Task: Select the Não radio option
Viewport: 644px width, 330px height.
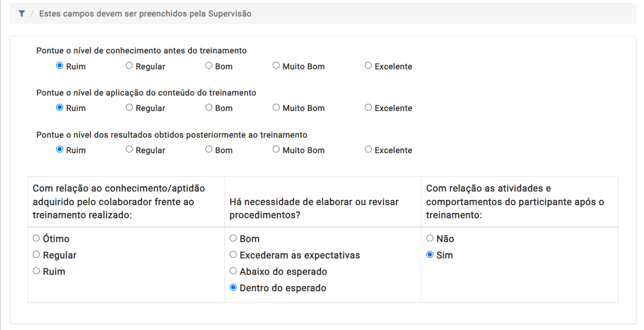Action: [430, 238]
